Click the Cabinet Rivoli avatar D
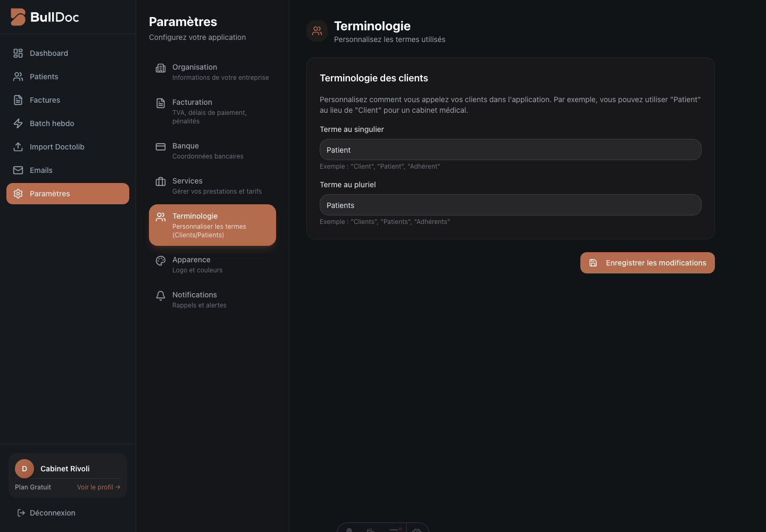766x532 pixels. click(24, 469)
